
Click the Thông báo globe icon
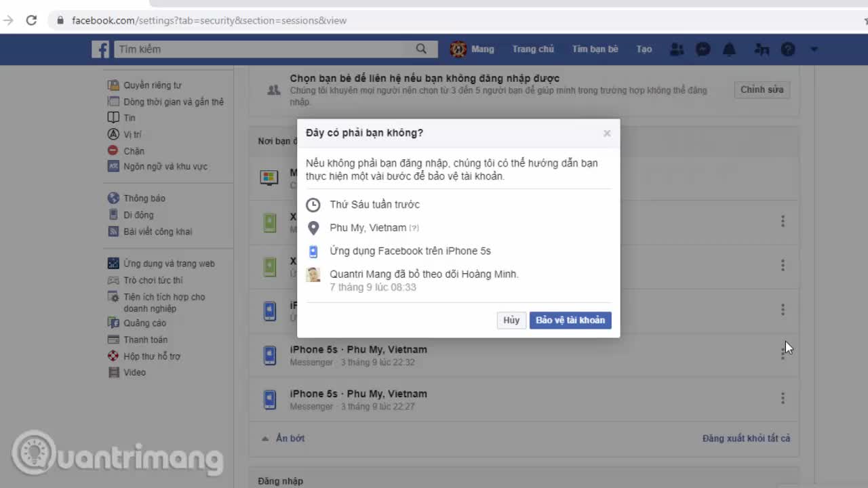coord(113,198)
